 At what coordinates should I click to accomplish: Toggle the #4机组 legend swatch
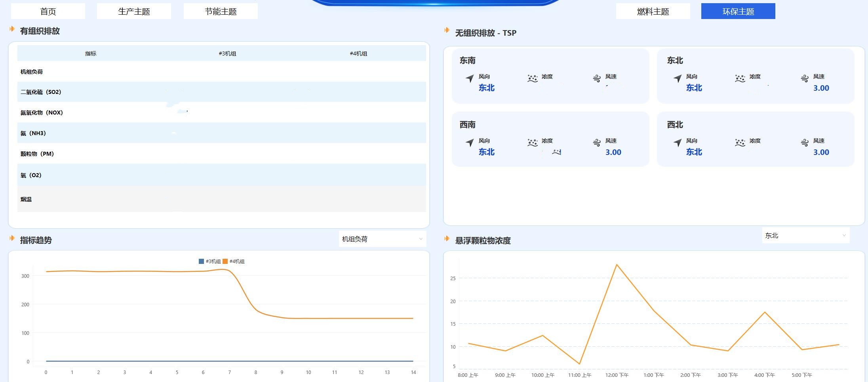[225, 261]
